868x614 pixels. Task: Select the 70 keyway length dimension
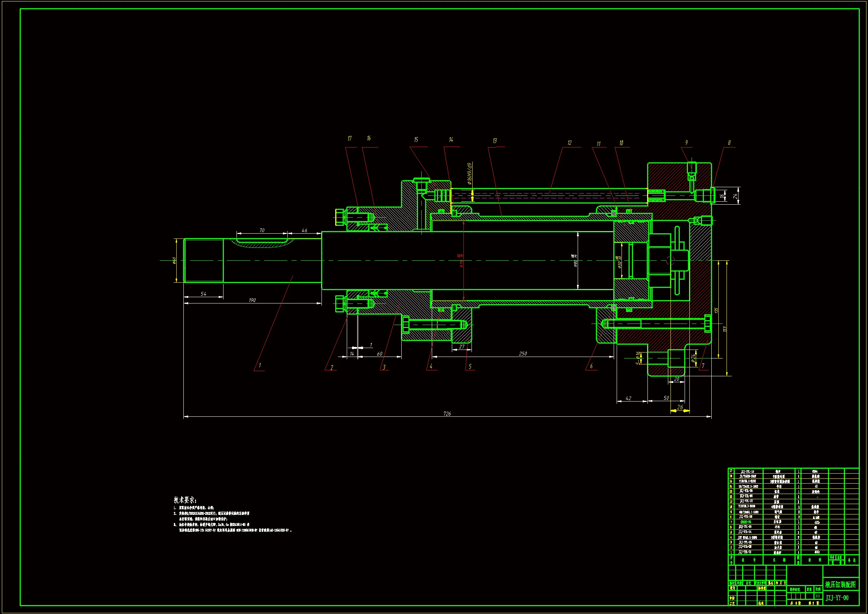(262, 230)
